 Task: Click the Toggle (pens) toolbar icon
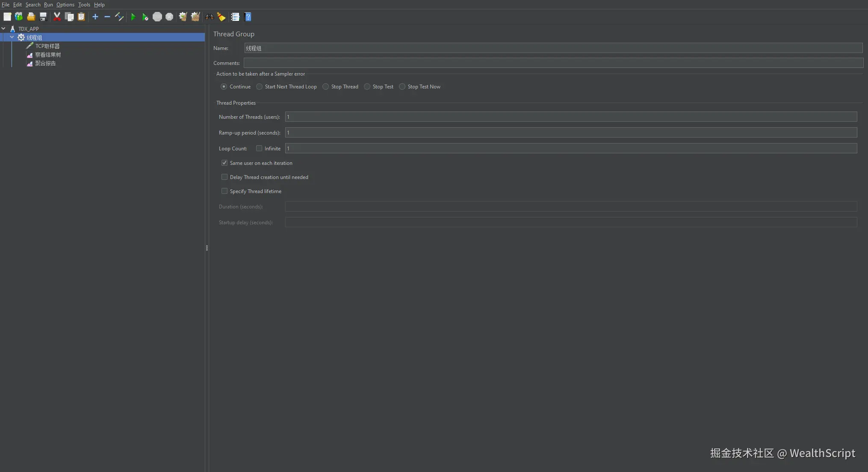pos(119,17)
